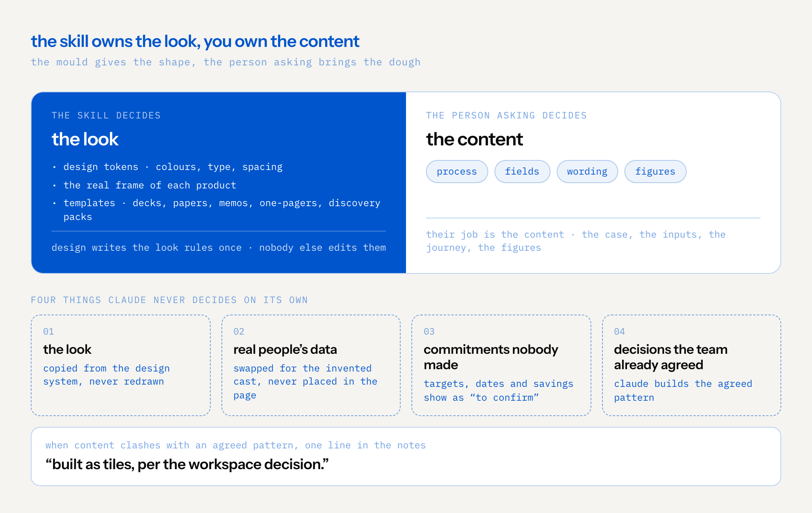
Task: Click the quote 'built as tiles, per the workspace decision.'
Action: click(187, 465)
